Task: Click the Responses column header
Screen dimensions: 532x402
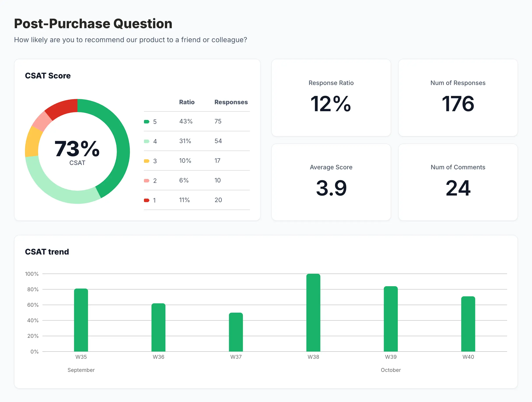Action: 231,102
